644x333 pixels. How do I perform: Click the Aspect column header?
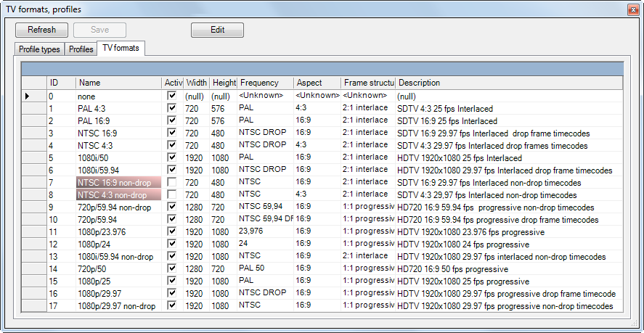tap(317, 83)
